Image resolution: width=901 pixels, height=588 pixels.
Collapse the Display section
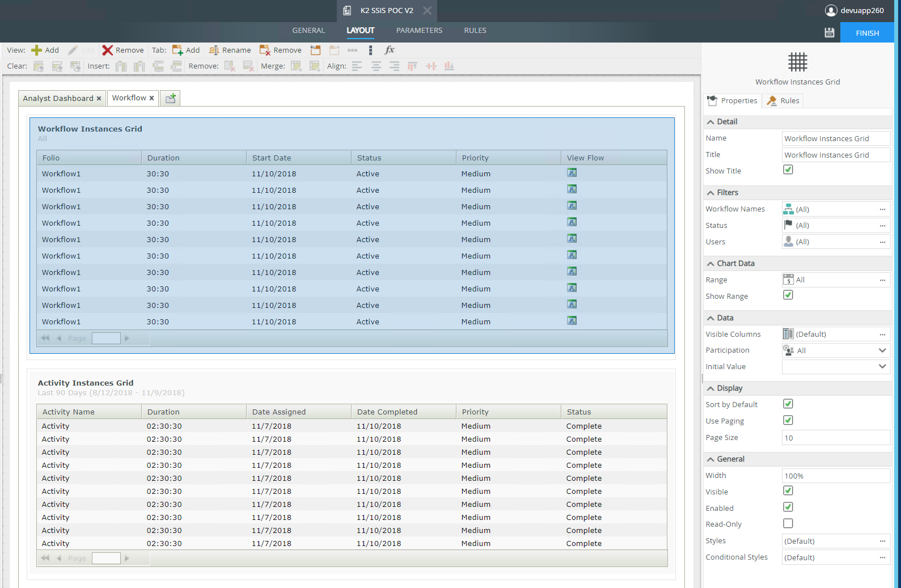pos(710,388)
